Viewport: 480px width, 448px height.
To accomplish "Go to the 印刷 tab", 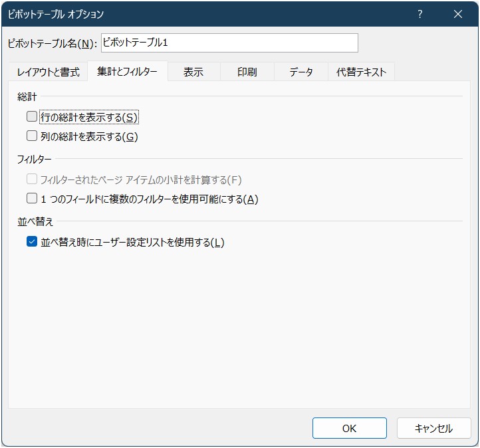I will coord(247,72).
